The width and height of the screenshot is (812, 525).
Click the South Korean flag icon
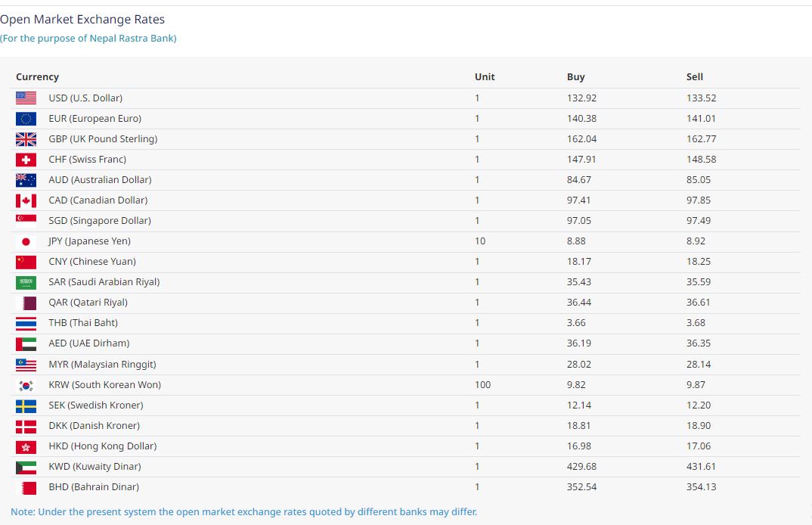point(26,385)
